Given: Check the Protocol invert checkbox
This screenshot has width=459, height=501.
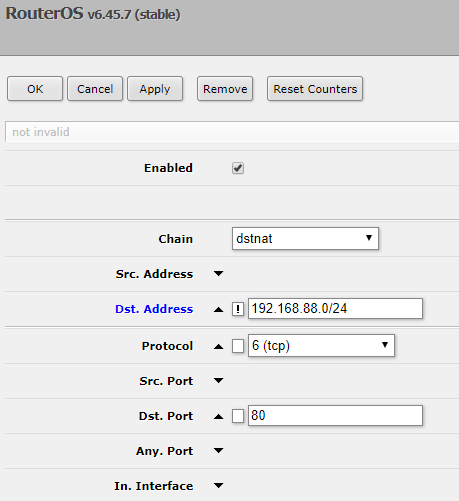Looking at the screenshot, I should (x=238, y=346).
